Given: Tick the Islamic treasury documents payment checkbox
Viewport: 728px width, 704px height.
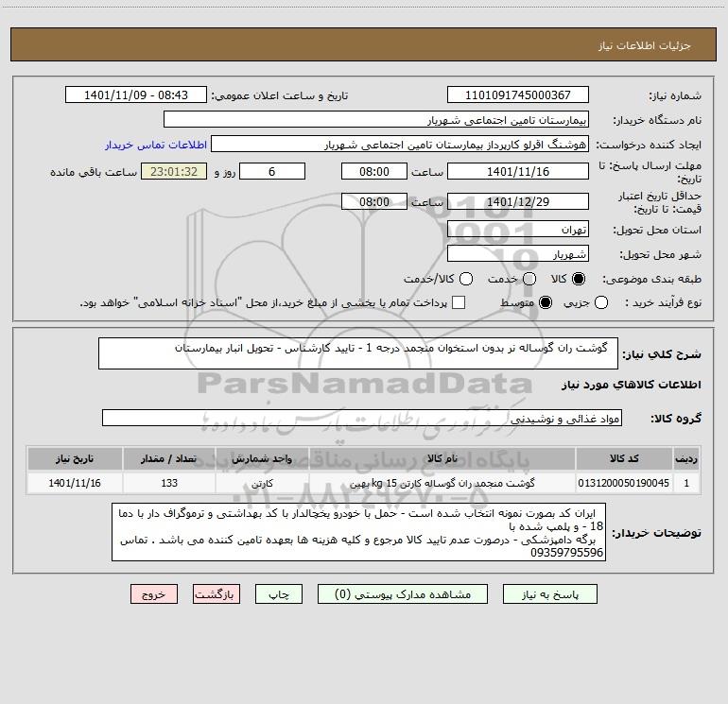Looking at the screenshot, I should click(459, 302).
